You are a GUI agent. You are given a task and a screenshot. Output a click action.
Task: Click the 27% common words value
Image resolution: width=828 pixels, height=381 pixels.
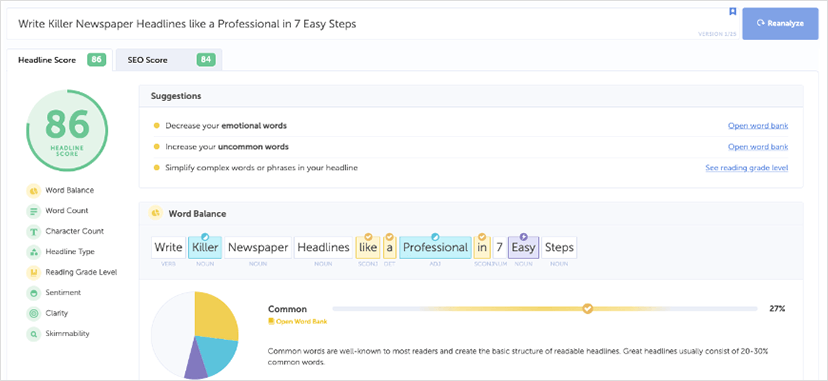pyautogui.click(x=777, y=309)
